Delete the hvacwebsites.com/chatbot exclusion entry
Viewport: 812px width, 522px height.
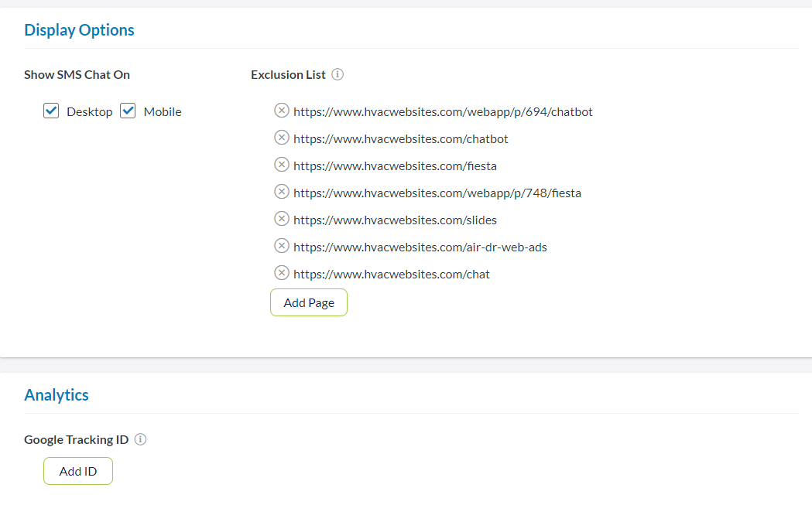pos(282,138)
